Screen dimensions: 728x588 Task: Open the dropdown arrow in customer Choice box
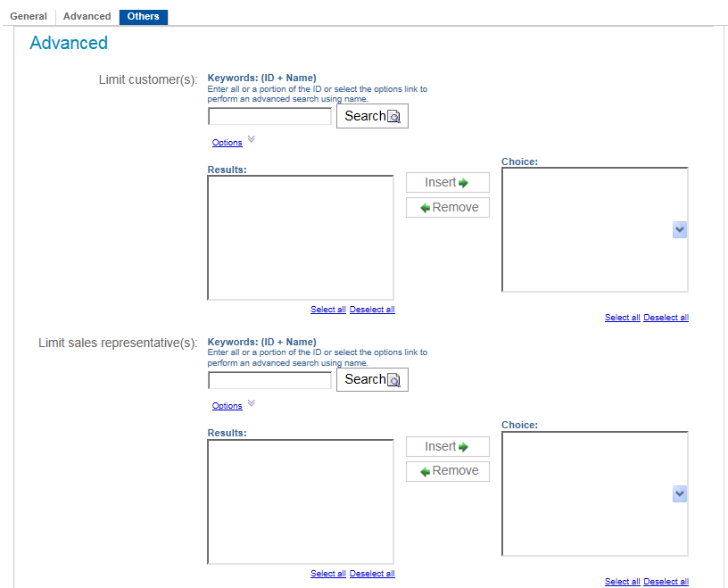tap(680, 230)
